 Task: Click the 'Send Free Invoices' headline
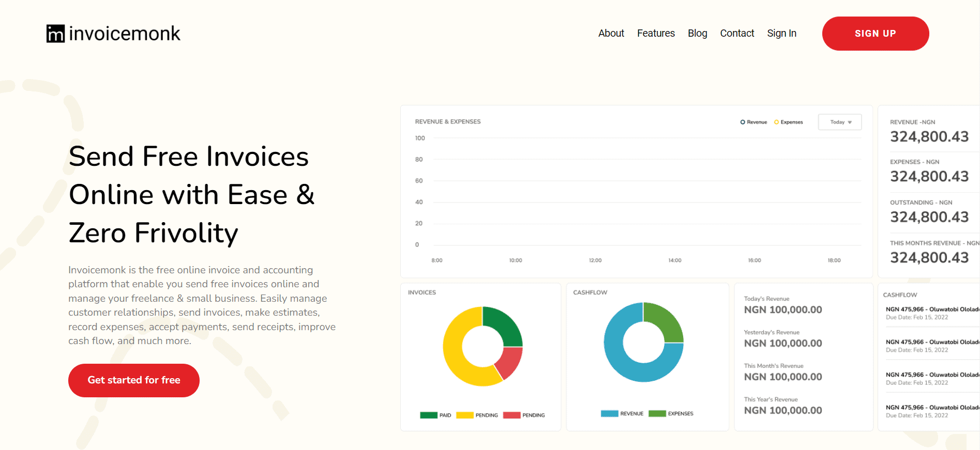(189, 157)
